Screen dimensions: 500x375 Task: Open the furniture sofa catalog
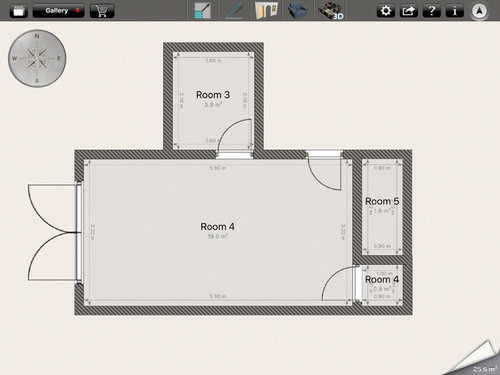click(x=298, y=11)
